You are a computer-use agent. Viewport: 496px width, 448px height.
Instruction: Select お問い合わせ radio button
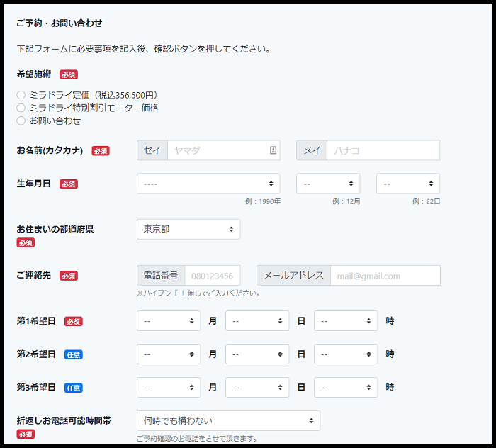pyautogui.click(x=21, y=121)
